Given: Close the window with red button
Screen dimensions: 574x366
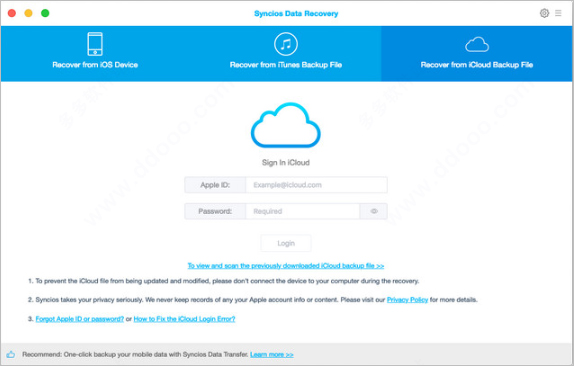Looking at the screenshot, I should click(x=12, y=13).
